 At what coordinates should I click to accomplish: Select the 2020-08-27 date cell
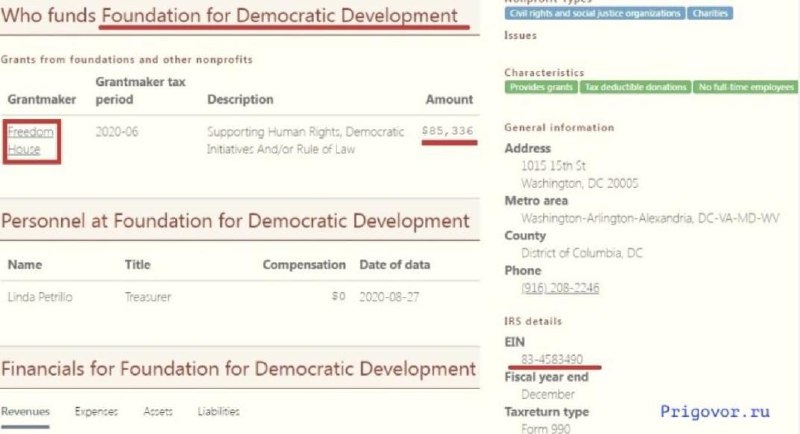coord(389,297)
